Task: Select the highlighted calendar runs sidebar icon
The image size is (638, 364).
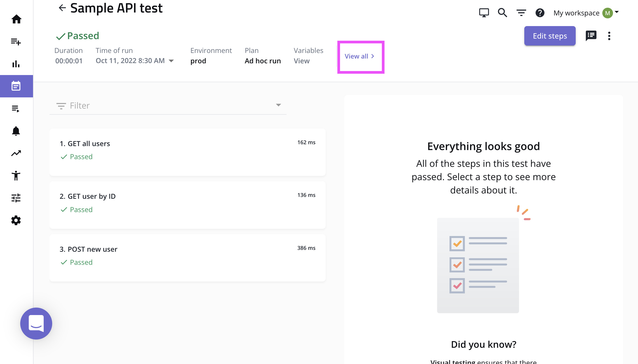Action: click(x=16, y=86)
